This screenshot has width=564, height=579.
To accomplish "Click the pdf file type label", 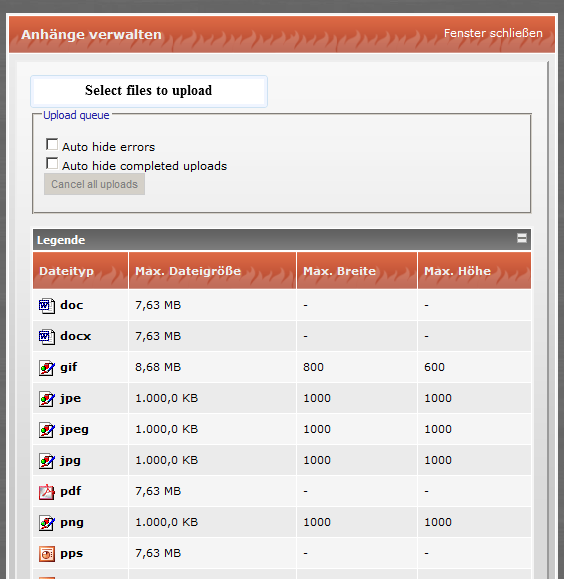I will 71,491.
